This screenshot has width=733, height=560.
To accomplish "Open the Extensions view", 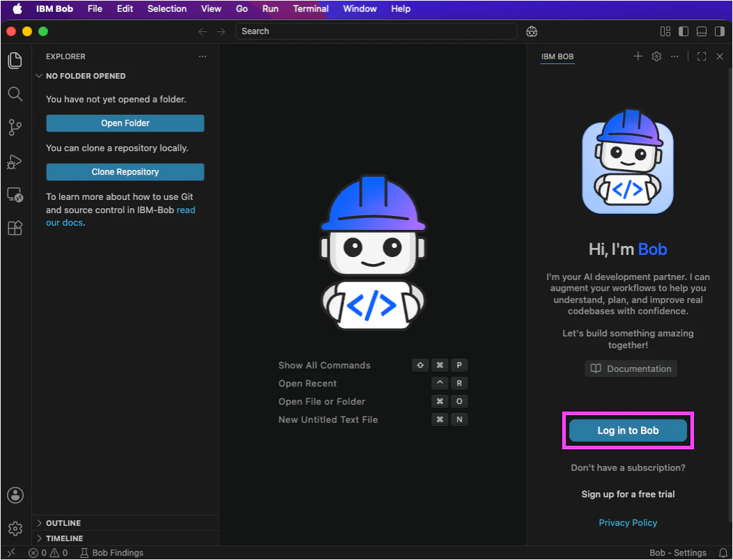I will tap(15, 228).
